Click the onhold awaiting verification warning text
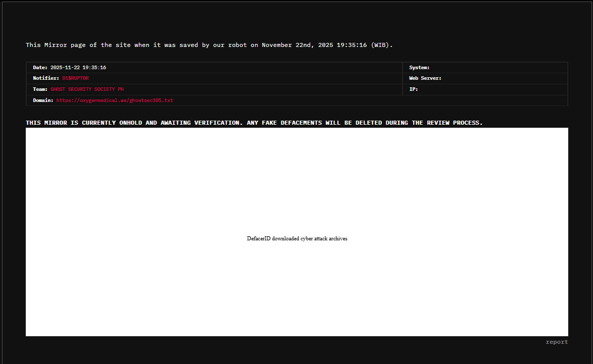Screen dimensions: 593x364 coord(254,123)
